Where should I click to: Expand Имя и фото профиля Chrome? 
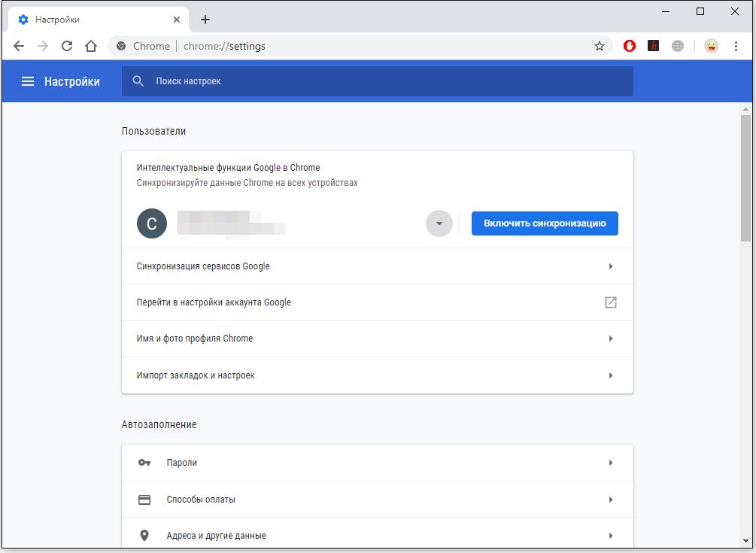377,339
